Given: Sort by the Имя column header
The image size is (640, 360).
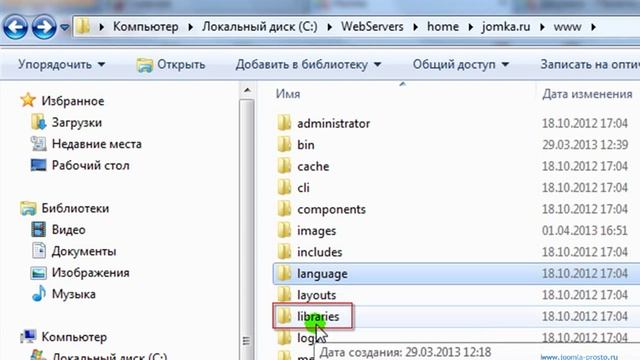Looking at the screenshot, I should [x=288, y=94].
